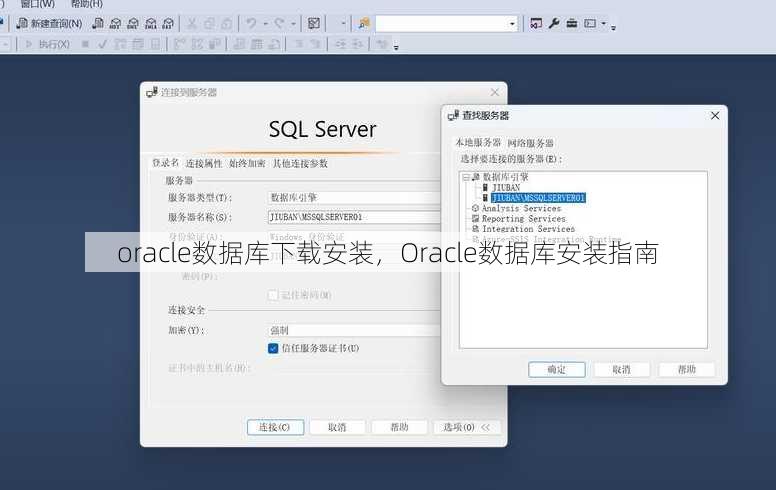Click the Copy icon in toolbar
Screen dimensions: 776x490
tap(209, 23)
